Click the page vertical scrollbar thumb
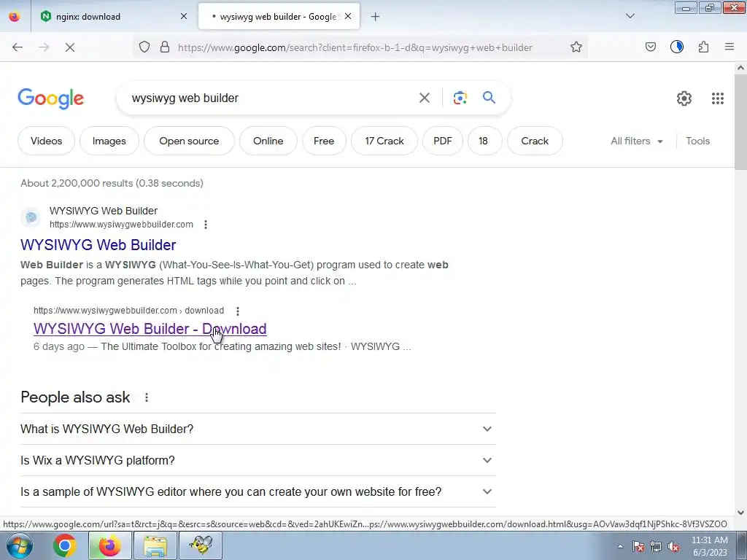This screenshot has height=560, width=747. pos(740,122)
